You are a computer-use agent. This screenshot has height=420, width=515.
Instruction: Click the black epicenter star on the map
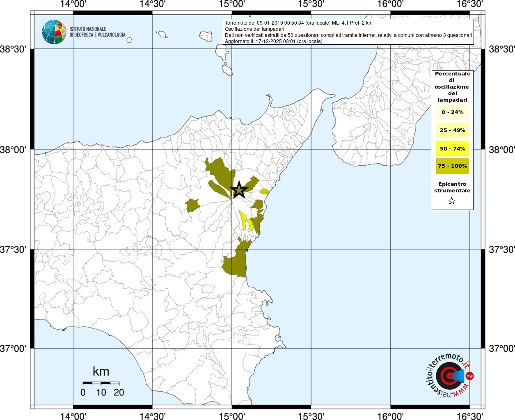click(x=238, y=190)
